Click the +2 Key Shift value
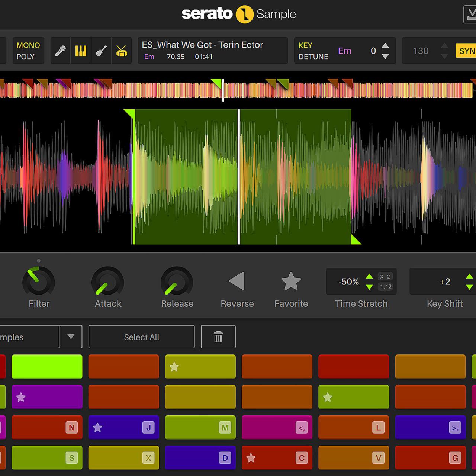Viewport: 476px width, 476px height. [x=445, y=282]
